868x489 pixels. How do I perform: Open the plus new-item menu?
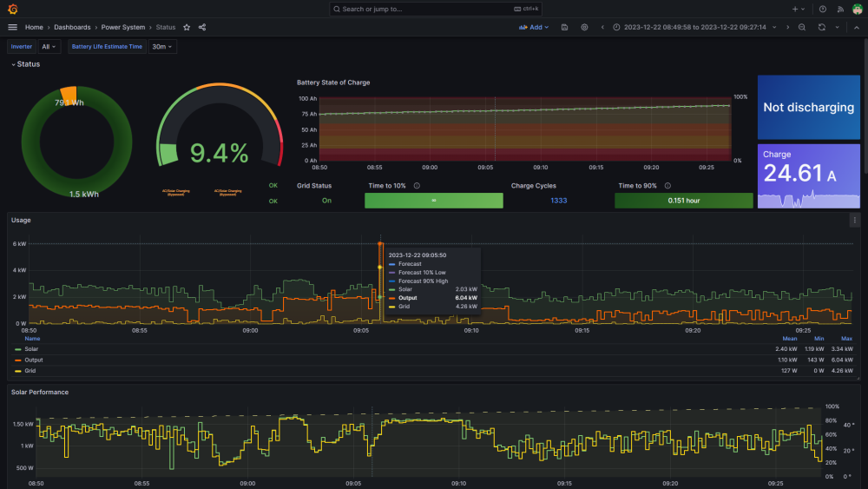[798, 9]
